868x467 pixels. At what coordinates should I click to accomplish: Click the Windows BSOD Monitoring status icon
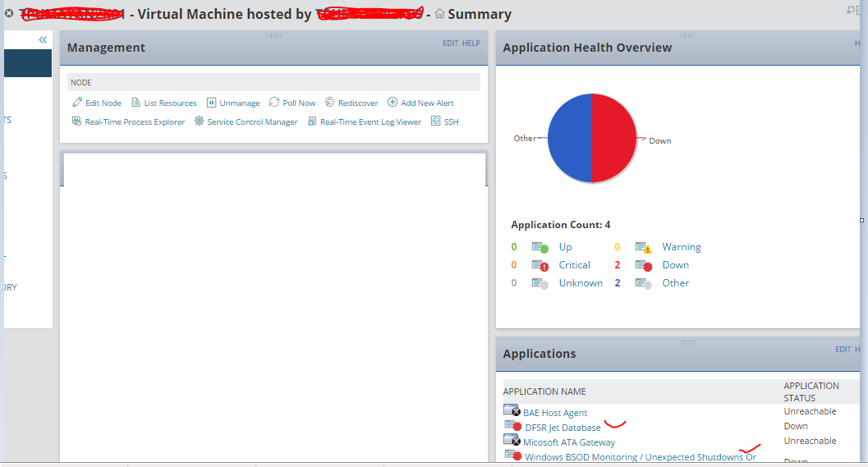click(513, 455)
